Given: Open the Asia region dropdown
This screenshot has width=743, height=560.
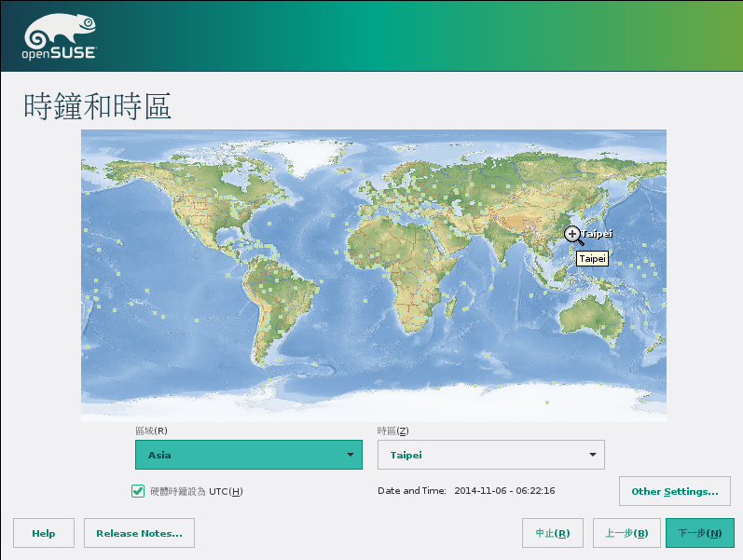Looking at the screenshot, I should 249,455.
